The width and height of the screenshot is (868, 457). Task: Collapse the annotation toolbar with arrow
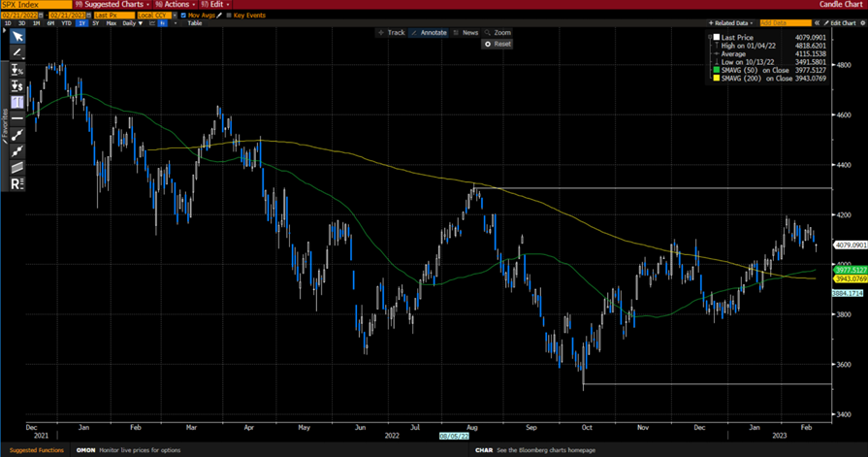coord(4,30)
